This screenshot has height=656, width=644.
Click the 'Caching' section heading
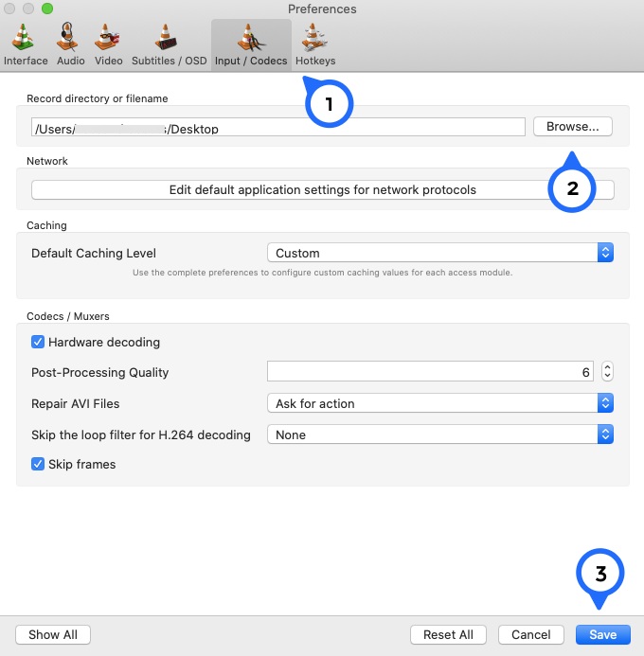point(46,225)
